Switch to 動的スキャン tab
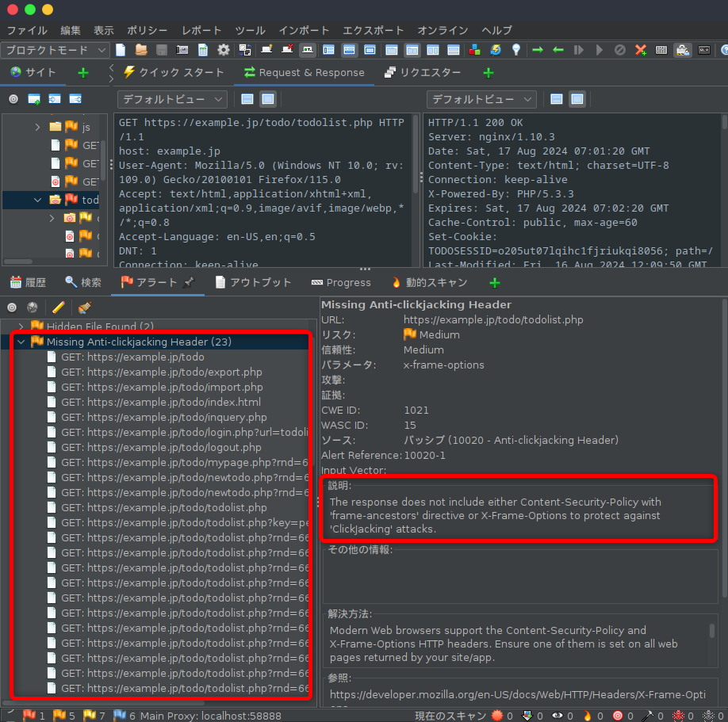The width and height of the screenshot is (728, 722). click(430, 282)
